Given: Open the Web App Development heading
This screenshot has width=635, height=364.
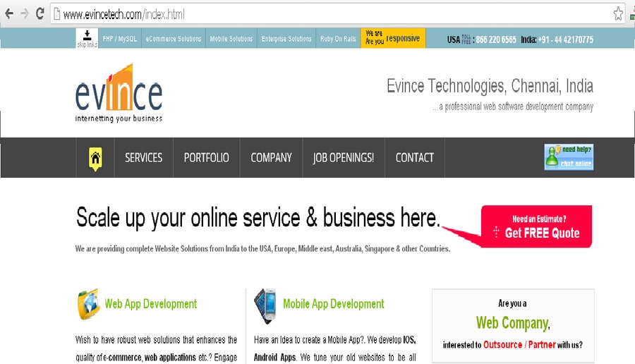Looking at the screenshot, I should point(151,303).
